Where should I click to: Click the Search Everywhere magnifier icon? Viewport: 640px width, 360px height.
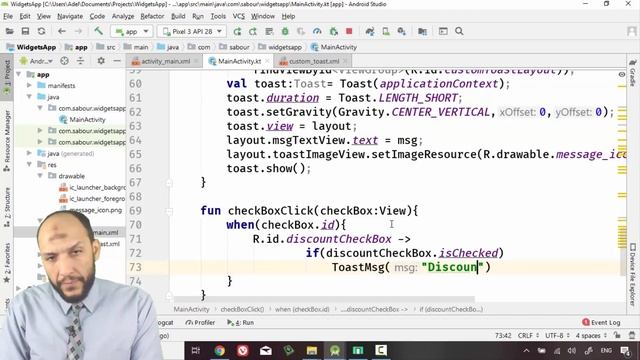459,31
